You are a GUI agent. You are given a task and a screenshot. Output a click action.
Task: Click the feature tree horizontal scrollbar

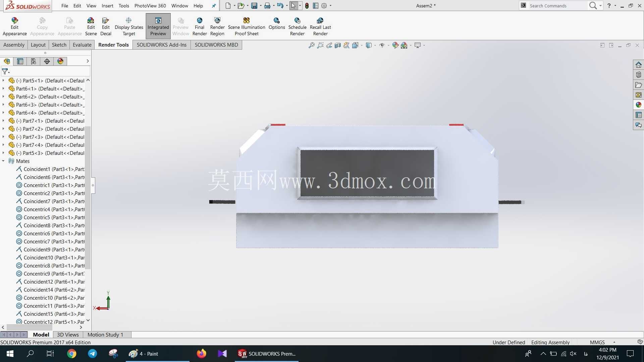(x=29, y=327)
